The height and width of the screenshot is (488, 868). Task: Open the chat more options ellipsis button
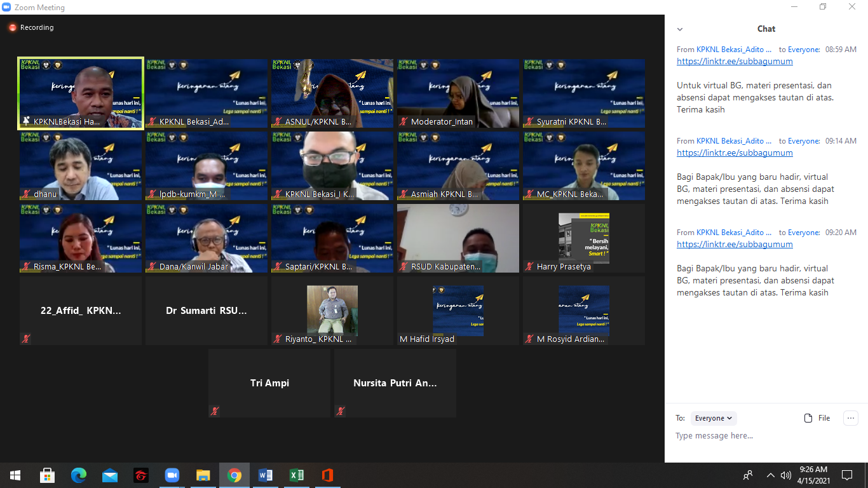point(850,417)
